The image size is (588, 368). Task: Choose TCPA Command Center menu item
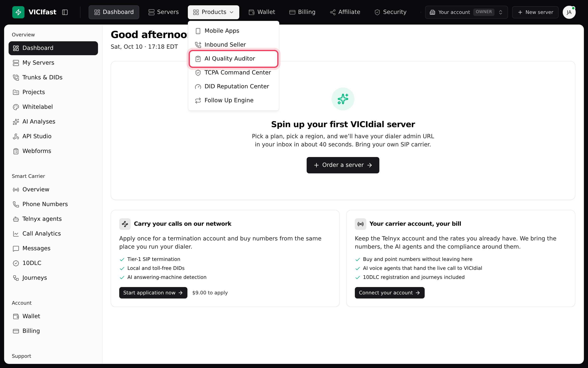(233, 73)
